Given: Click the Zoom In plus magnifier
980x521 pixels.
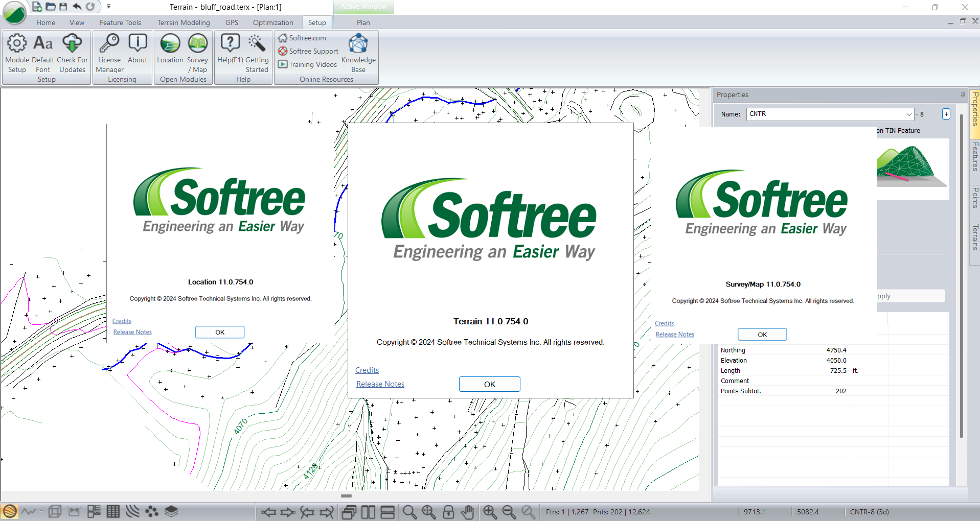Looking at the screenshot, I should click(490, 512).
